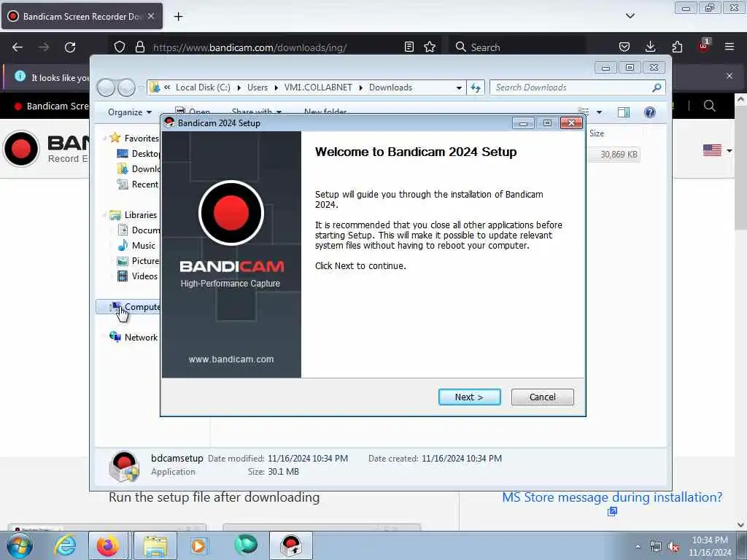Click the Firefox address bar URL
This screenshot has height=560, width=747.
(x=249, y=47)
